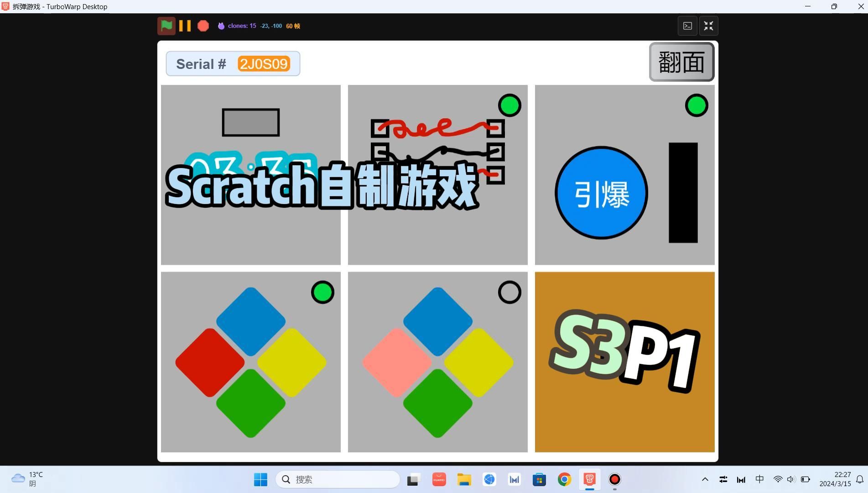The height and width of the screenshot is (493, 868).
Task: Pause the project with the pause button
Action: coord(185,26)
